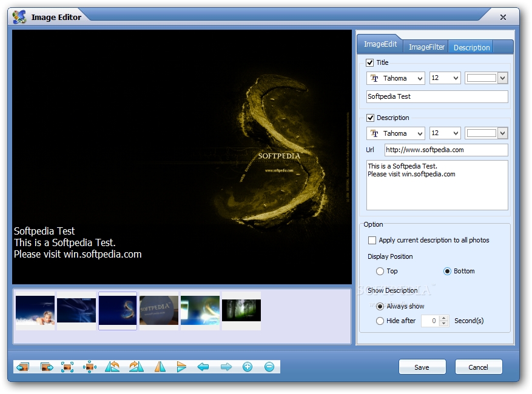Enable Apply current description to all photos

[x=372, y=241]
